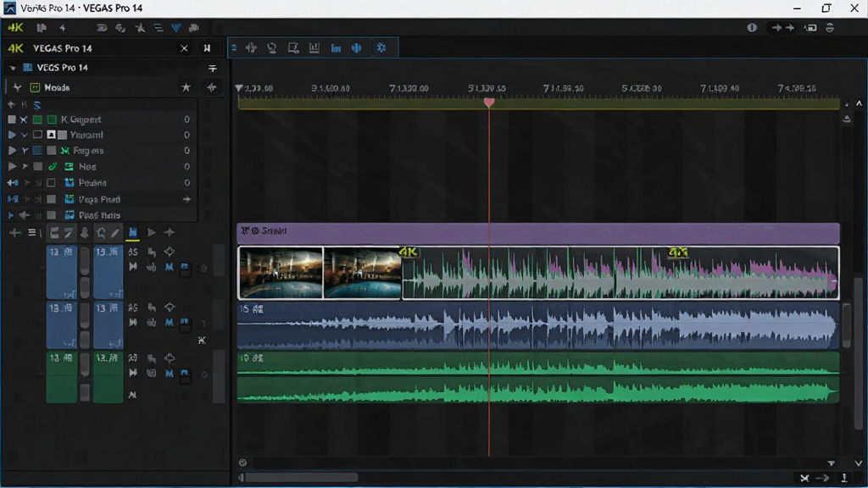Click the blue bars icon in timeline toolbar

coord(336,48)
